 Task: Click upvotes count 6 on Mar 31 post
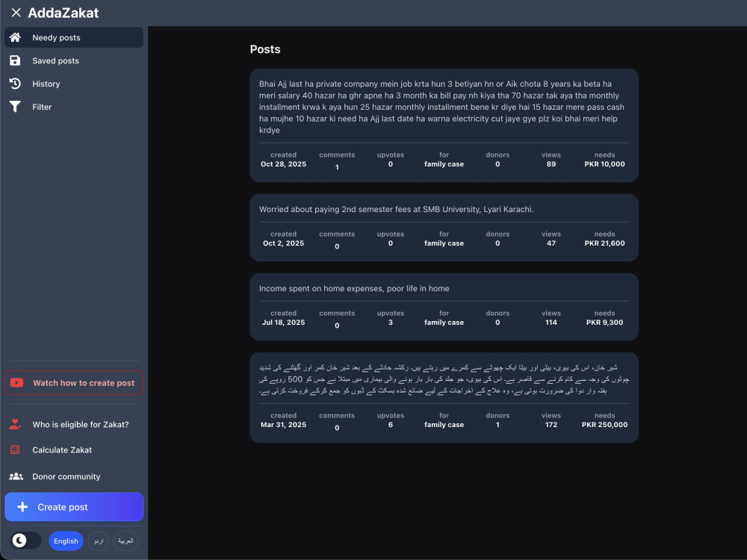pos(391,425)
